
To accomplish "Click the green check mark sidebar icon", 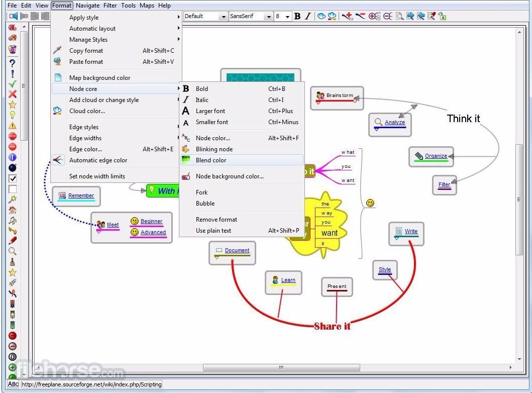I will click(x=12, y=84).
